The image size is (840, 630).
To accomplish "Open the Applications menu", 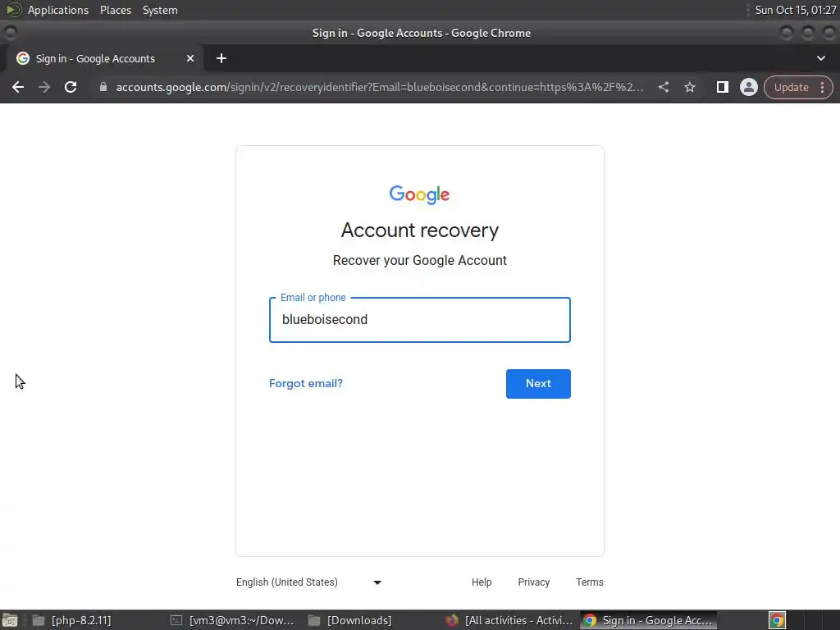I will [x=58, y=10].
